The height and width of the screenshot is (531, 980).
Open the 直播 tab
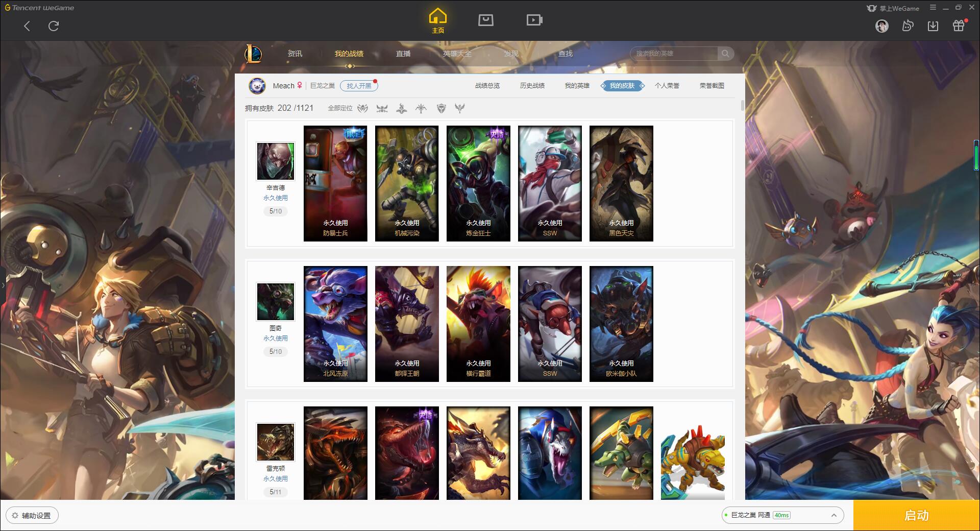pyautogui.click(x=403, y=54)
